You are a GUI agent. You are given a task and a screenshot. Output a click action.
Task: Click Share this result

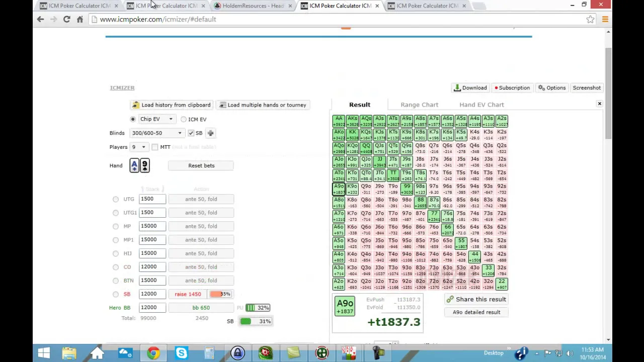(476, 299)
